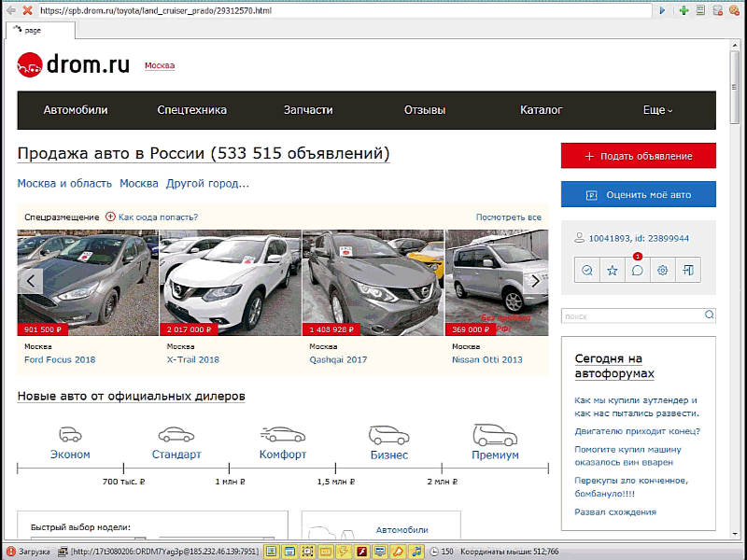Click the Оценить моё авто button

click(x=639, y=194)
